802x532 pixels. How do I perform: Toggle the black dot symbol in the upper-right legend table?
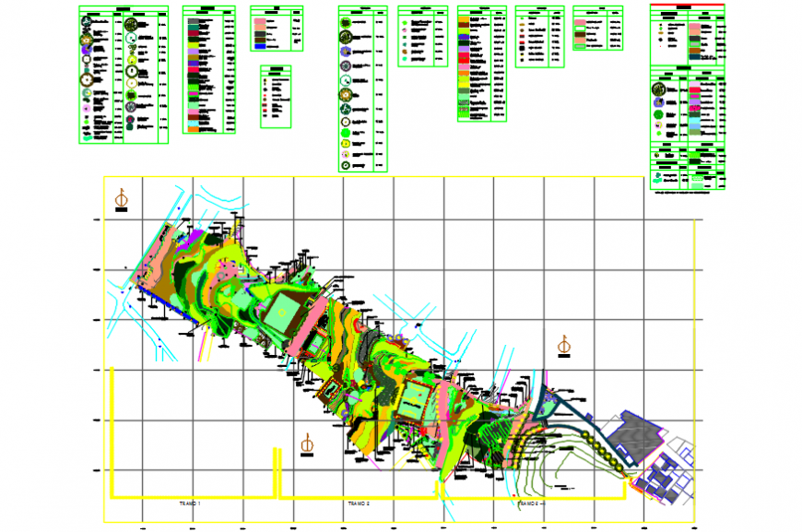point(660,40)
